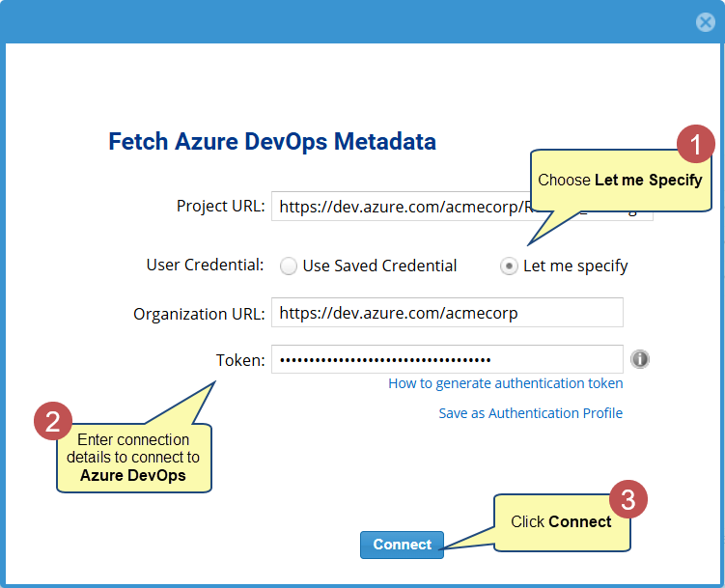This screenshot has height=588, width=725.
Task: Click the Choose Let me Specify callout
Action: pos(619,182)
